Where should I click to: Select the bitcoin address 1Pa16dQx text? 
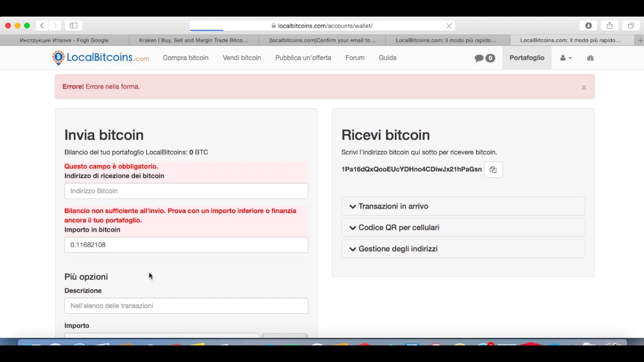412,169
